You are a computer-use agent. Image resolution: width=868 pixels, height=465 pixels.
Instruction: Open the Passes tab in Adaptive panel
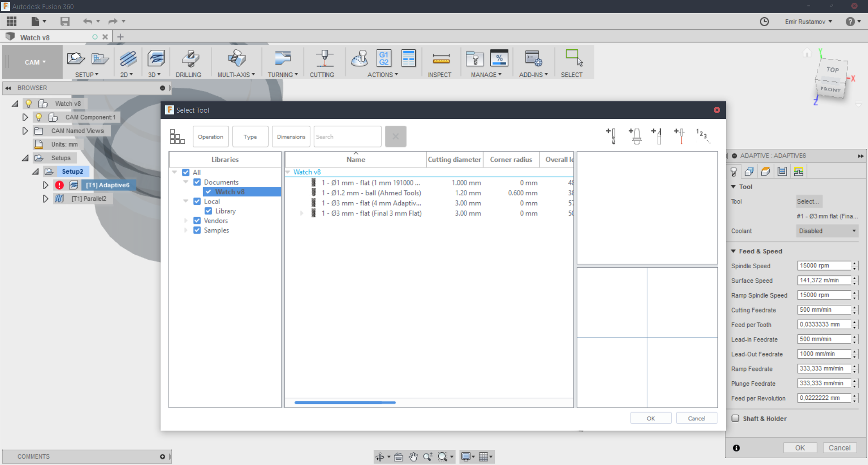point(782,171)
